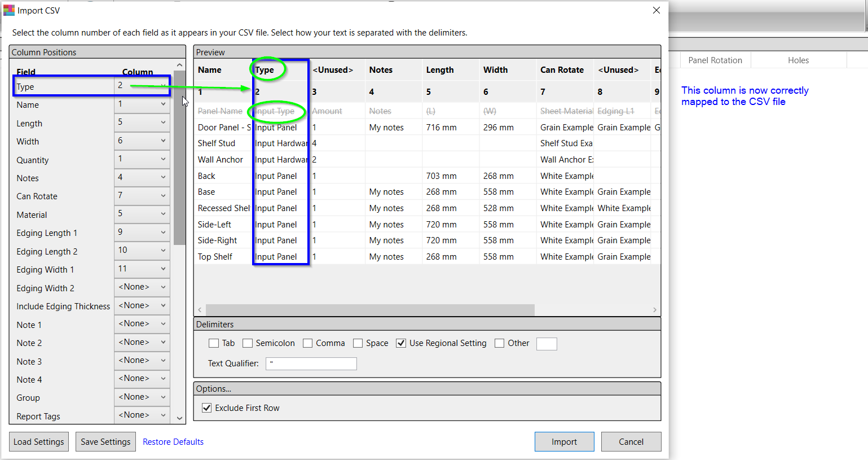Click the Preview horizontal scrollbar thumb

(x=370, y=310)
